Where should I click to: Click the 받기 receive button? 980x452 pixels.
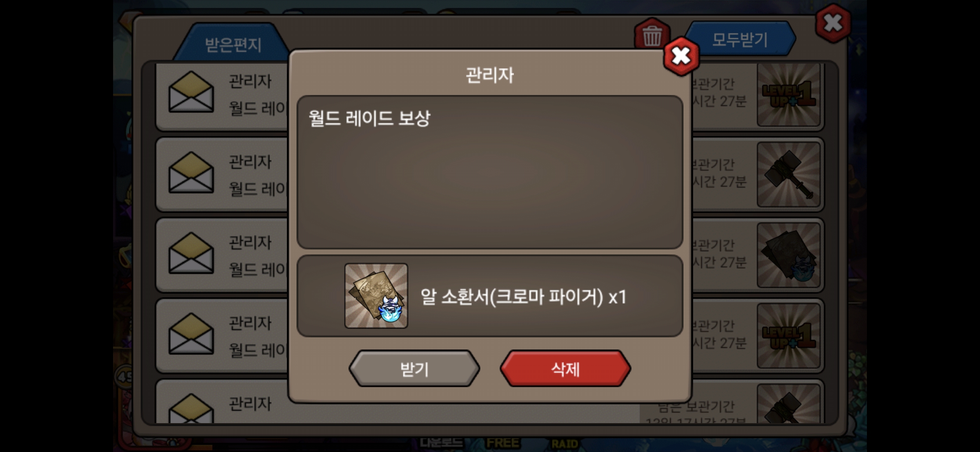tap(414, 369)
